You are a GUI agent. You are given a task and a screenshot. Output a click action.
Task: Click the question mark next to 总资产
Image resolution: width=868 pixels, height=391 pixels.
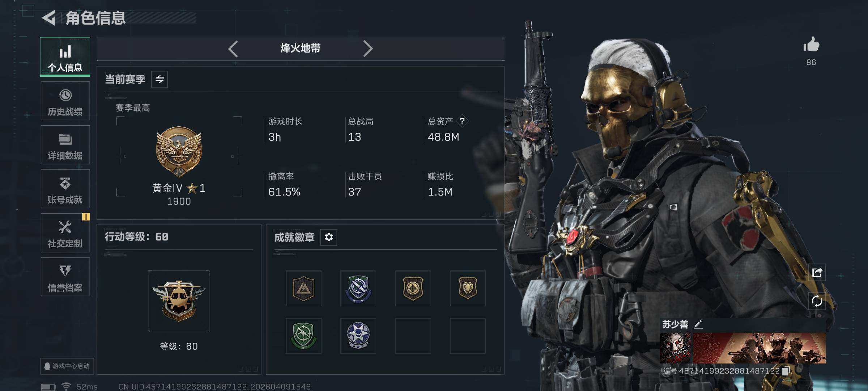pos(462,121)
